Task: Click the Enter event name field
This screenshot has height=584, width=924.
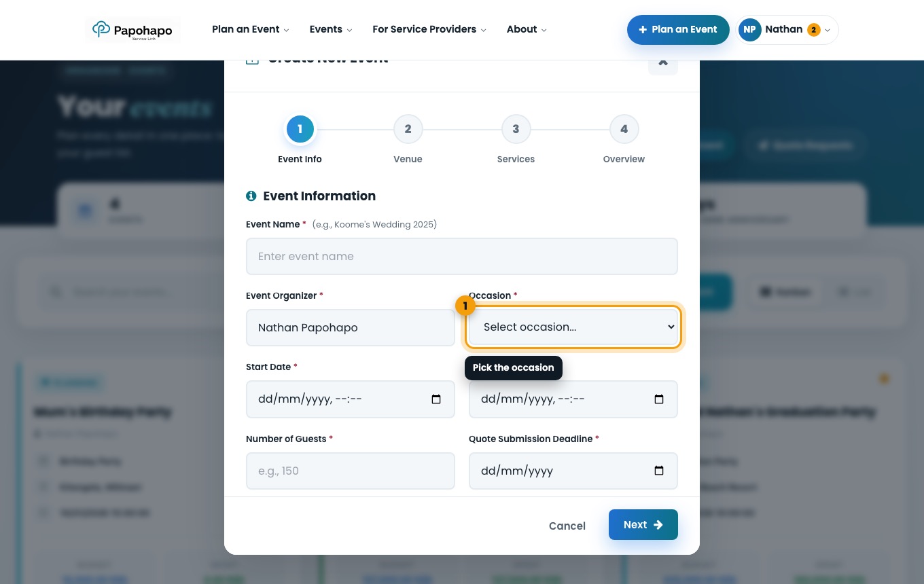Action: [x=462, y=256]
